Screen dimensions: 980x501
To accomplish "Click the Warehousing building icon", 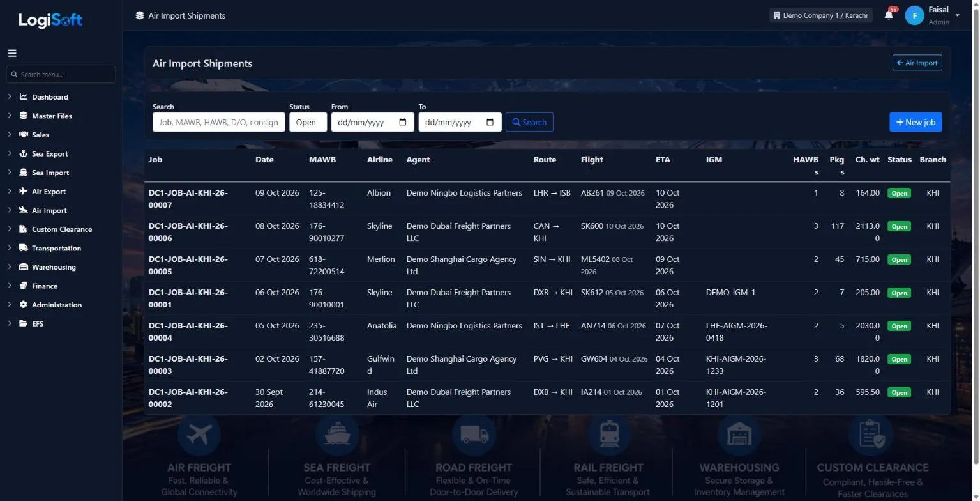I will 24,267.
